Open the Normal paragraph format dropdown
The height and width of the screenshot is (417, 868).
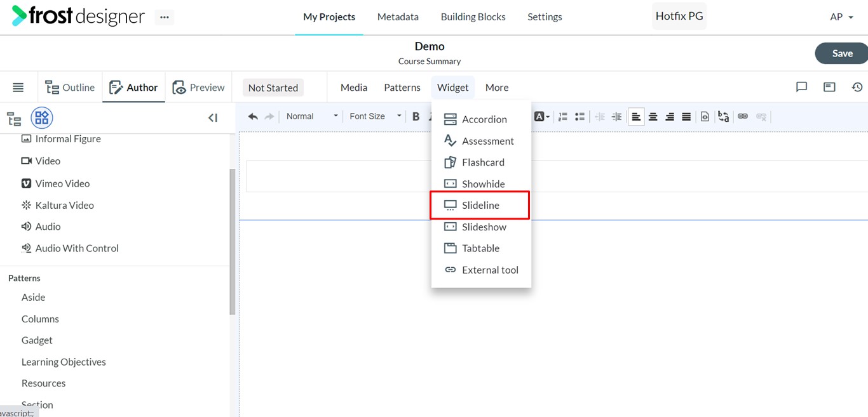coord(311,116)
